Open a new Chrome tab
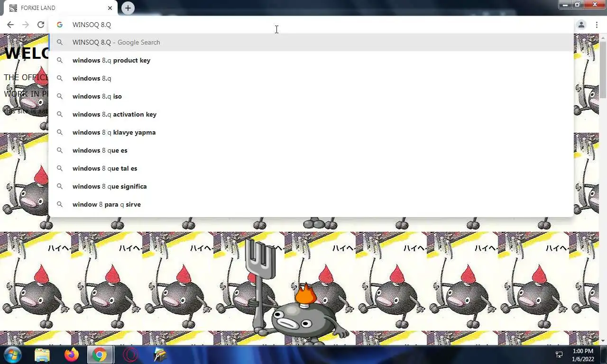 click(x=128, y=8)
